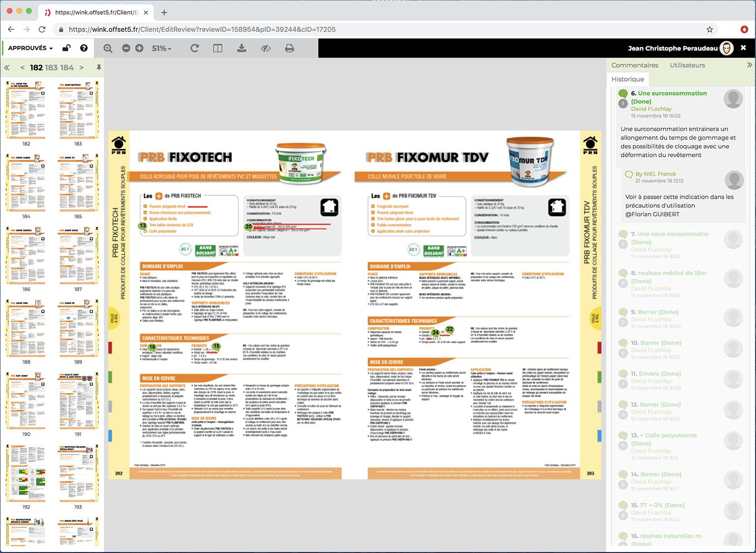The height and width of the screenshot is (553, 756).
Task: Close the review with the X icon
Action: click(743, 48)
